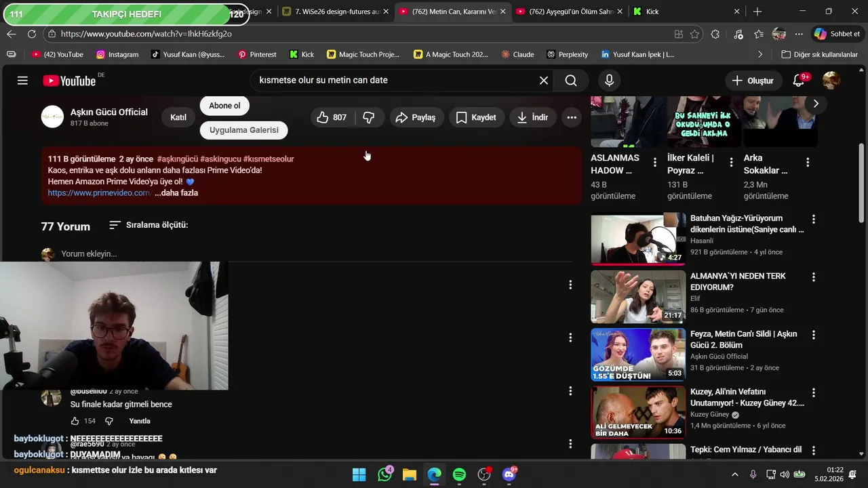This screenshot has width=868, height=488.
Task: Expand description with ...daha fazla
Action: (176, 193)
